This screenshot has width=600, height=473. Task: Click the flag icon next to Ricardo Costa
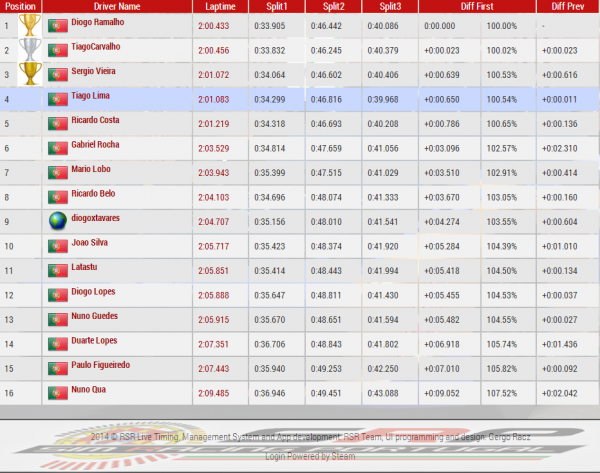pos(57,123)
